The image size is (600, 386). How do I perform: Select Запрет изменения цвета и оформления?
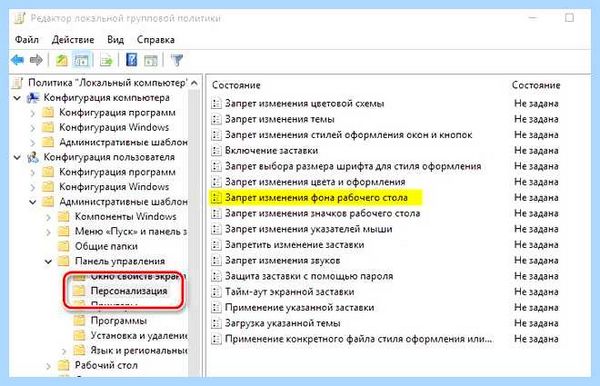315,182
